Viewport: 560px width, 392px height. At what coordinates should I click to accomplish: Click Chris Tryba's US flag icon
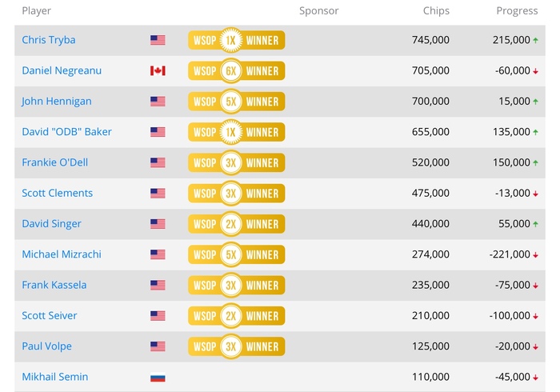click(158, 40)
